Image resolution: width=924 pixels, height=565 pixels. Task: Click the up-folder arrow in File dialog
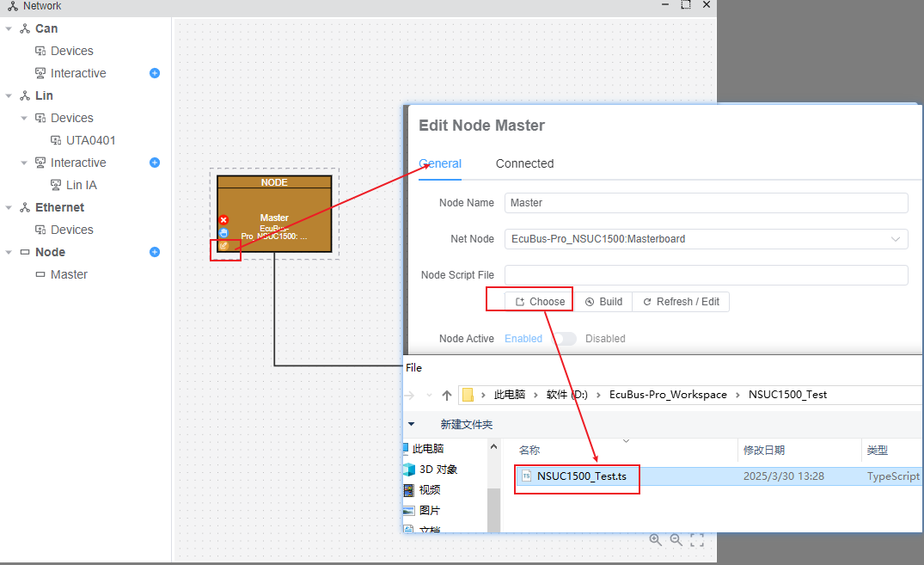click(447, 395)
